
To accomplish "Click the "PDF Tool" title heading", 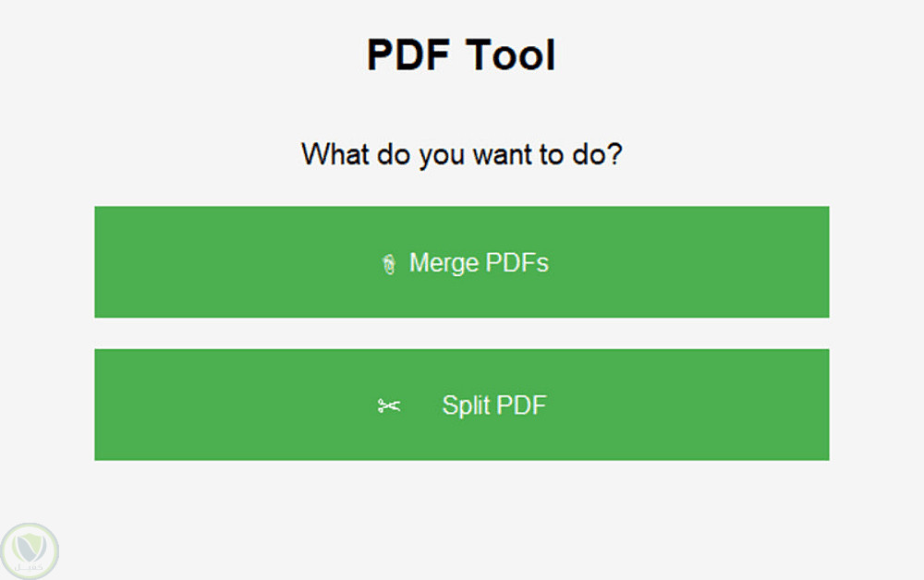I will (461, 54).
